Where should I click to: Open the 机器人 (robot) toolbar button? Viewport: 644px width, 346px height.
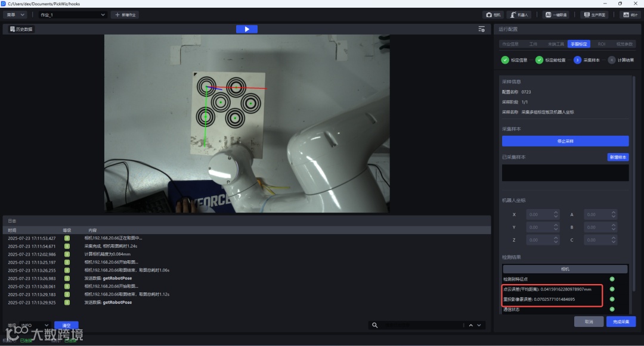pyautogui.click(x=519, y=15)
